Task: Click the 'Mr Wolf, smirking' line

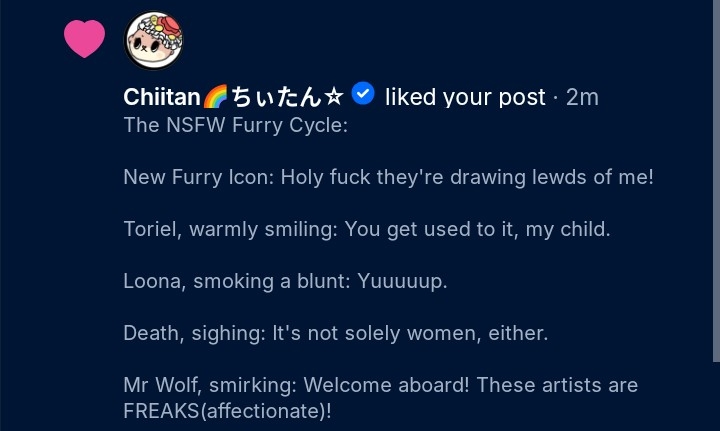Action: coord(381,385)
